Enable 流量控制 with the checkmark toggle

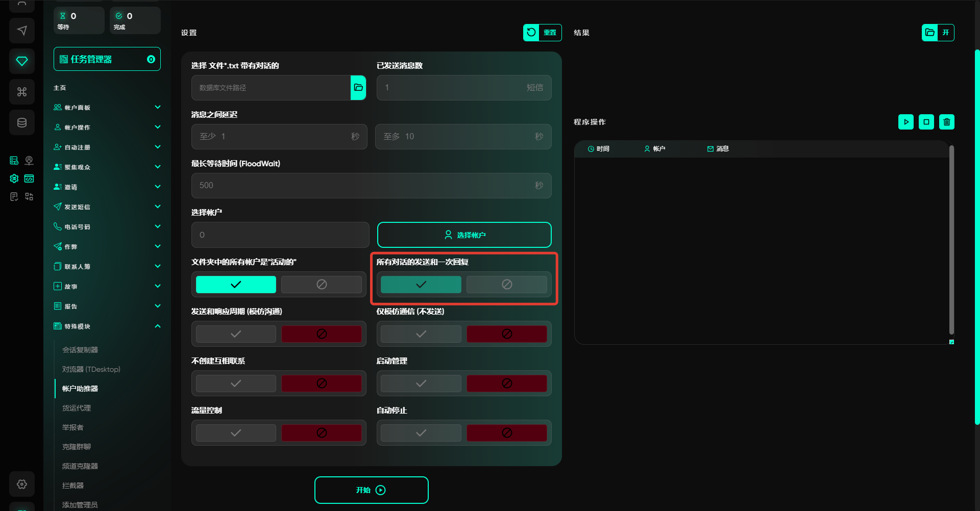point(236,433)
